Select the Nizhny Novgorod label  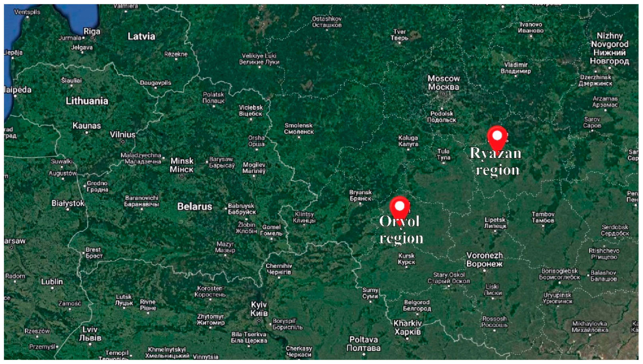[609, 48]
